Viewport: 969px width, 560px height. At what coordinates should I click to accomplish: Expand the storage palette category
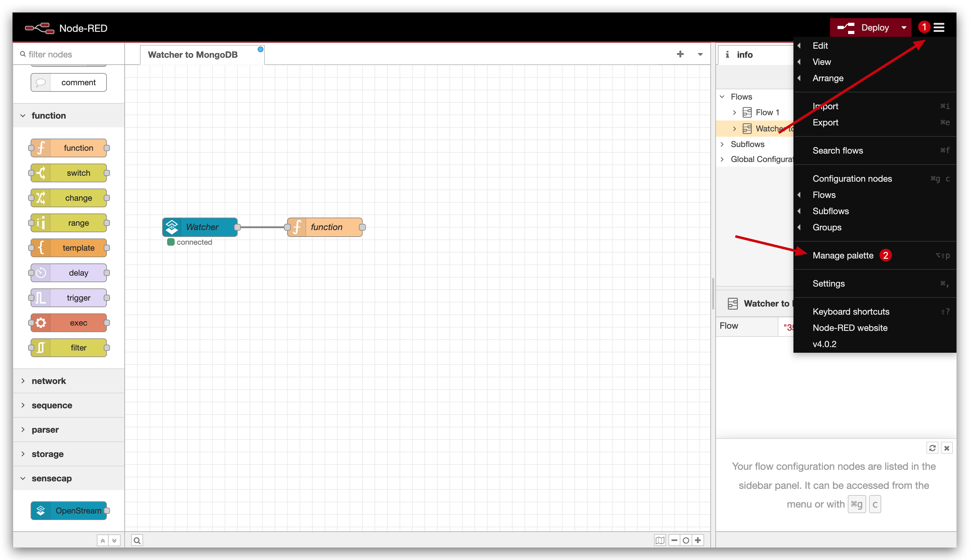point(68,454)
